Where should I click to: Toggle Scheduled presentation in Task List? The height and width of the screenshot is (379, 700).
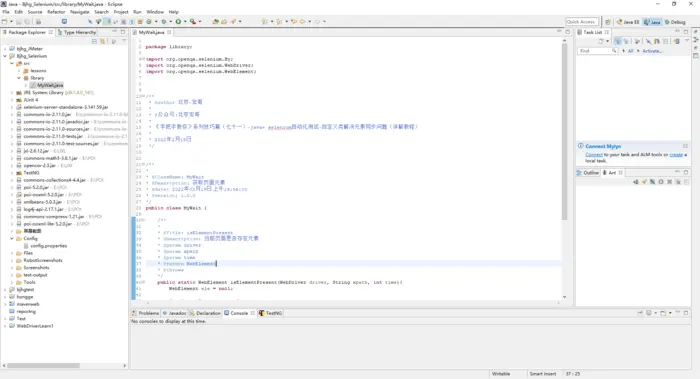[x=626, y=41]
